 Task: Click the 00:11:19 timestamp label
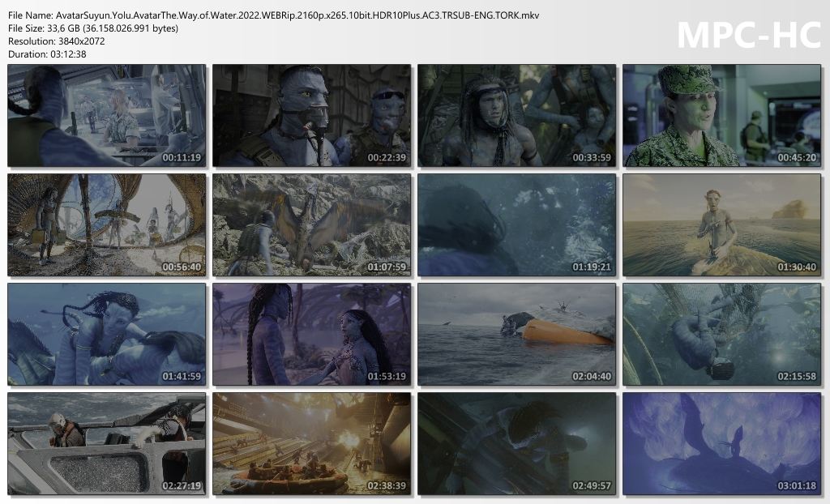[182, 157]
